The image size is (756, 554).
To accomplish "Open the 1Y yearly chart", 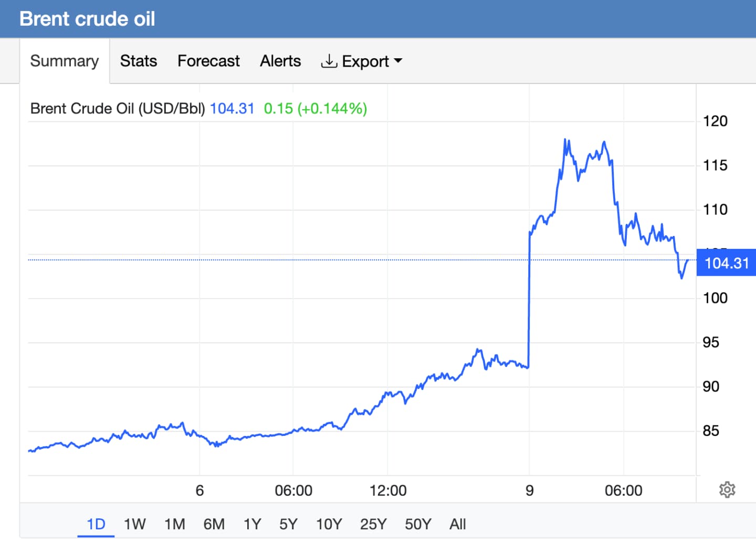I will tap(252, 524).
